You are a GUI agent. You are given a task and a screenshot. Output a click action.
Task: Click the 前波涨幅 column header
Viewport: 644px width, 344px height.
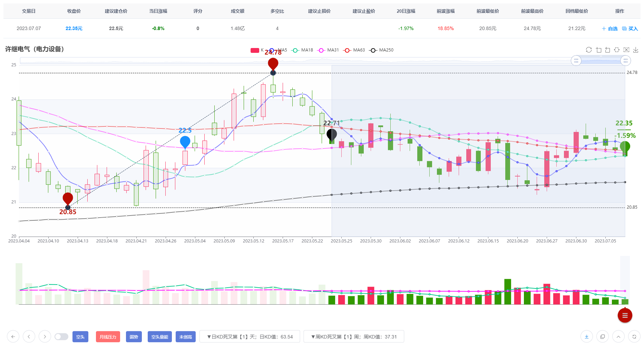coord(446,11)
